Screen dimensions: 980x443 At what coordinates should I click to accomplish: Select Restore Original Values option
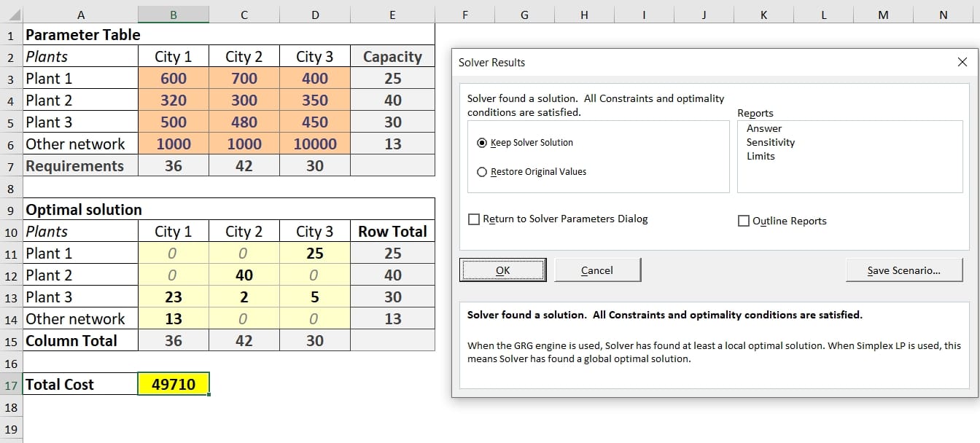coord(482,172)
